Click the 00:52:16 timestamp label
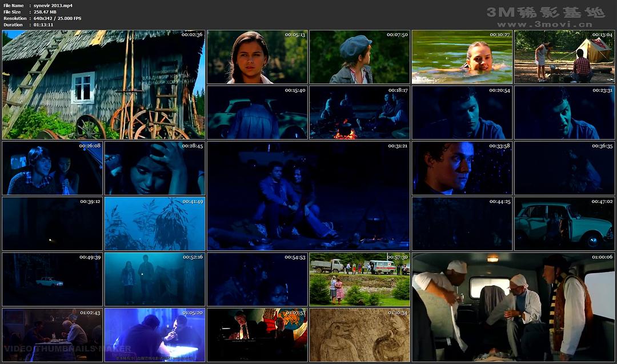Screen dimensions: 617x364 [x=193, y=257]
